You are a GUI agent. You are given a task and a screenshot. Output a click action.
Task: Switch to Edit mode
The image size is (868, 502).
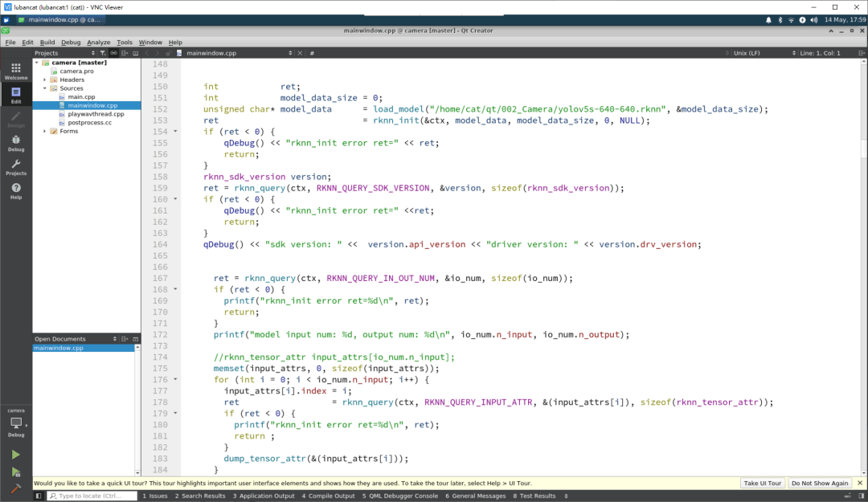point(16,96)
